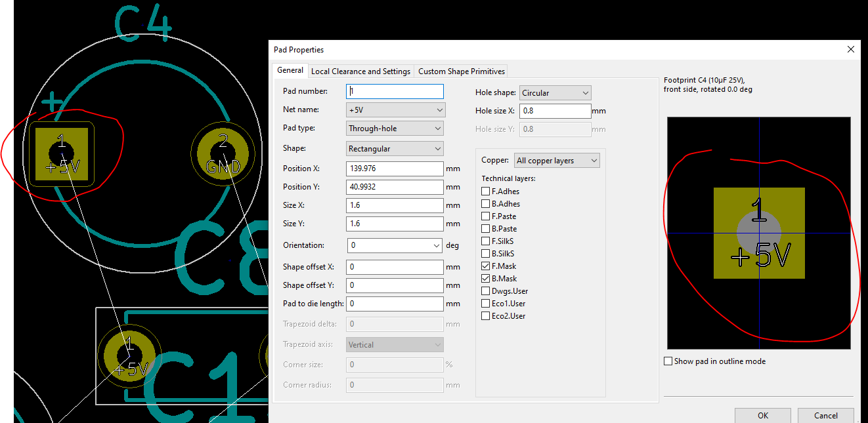868x423 pixels.
Task: Click the Shape offset X field
Action: click(395, 267)
